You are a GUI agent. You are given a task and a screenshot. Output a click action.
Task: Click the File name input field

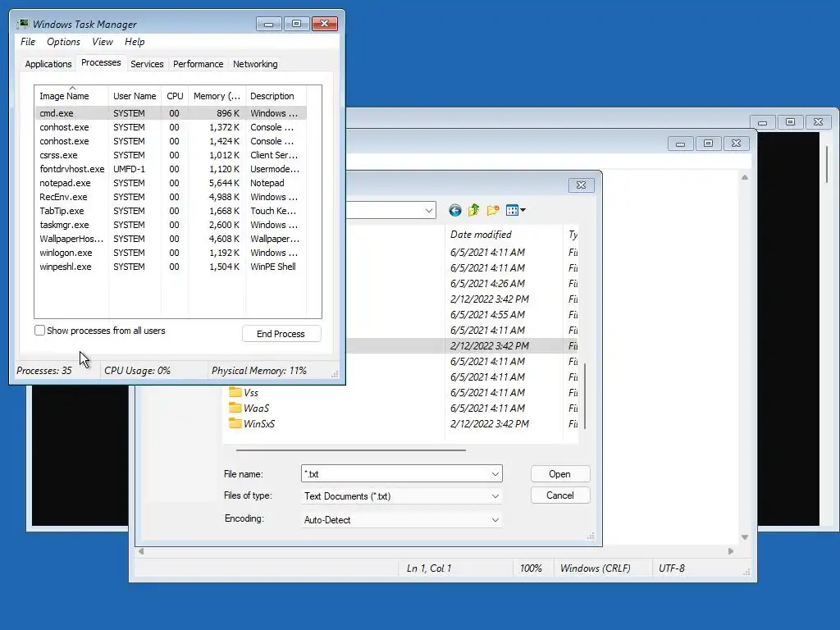tap(395, 474)
